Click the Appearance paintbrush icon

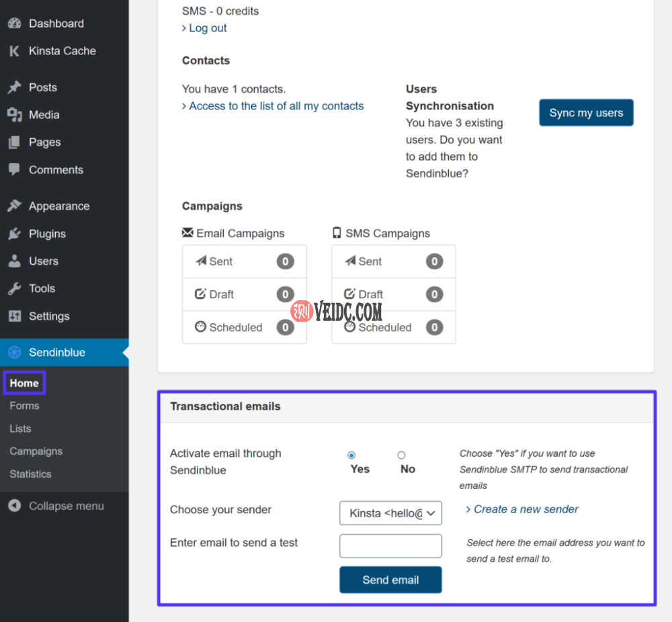tap(14, 206)
